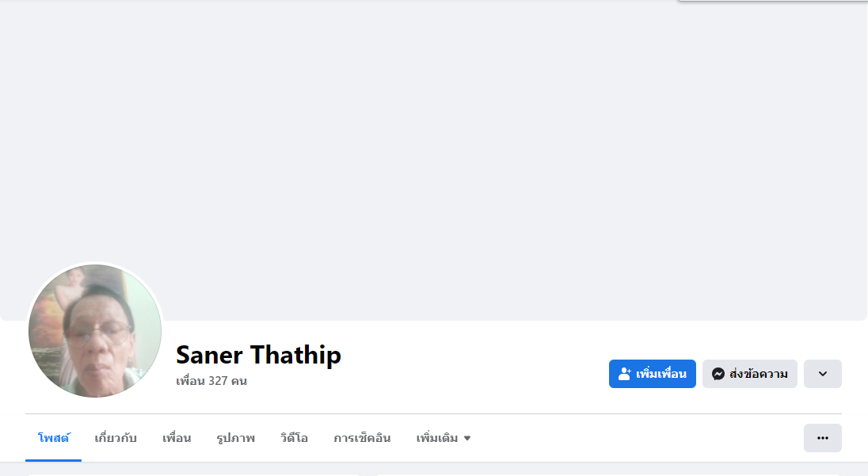Click the Saner Thathip profile name
The height and width of the screenshot is (476, 868).
point(258,355)
